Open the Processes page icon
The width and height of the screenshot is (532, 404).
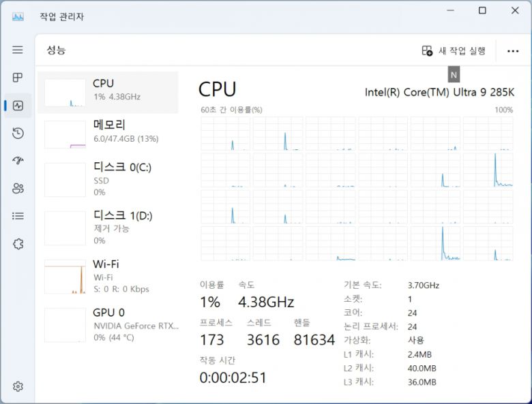click(x=18, y=78)
